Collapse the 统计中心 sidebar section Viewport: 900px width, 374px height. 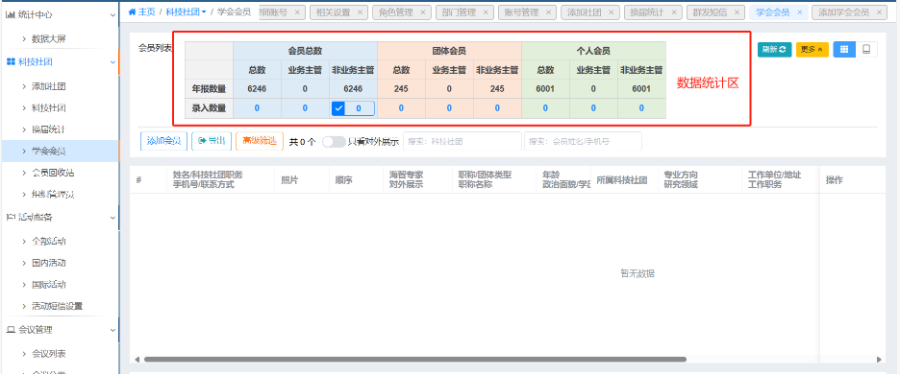[x=112, y=14]
